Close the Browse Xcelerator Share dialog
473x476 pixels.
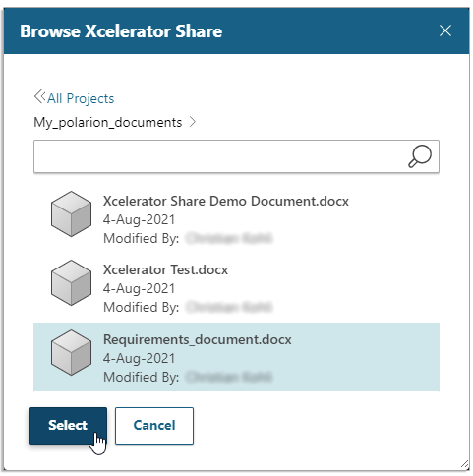coord(445,30)
